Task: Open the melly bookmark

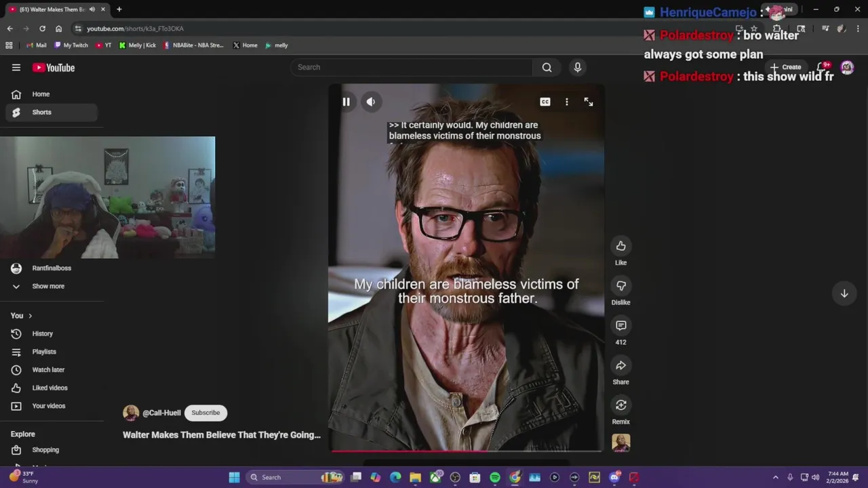Action: (277, 45)
